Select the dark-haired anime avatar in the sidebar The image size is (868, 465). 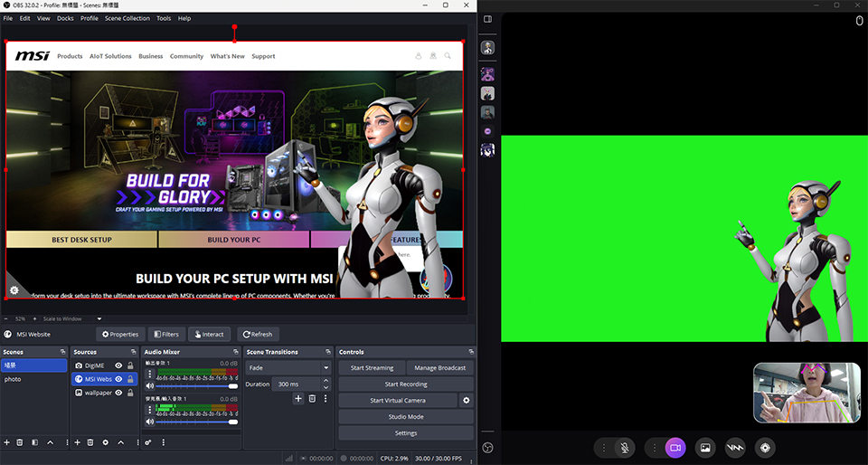(487, 150)
